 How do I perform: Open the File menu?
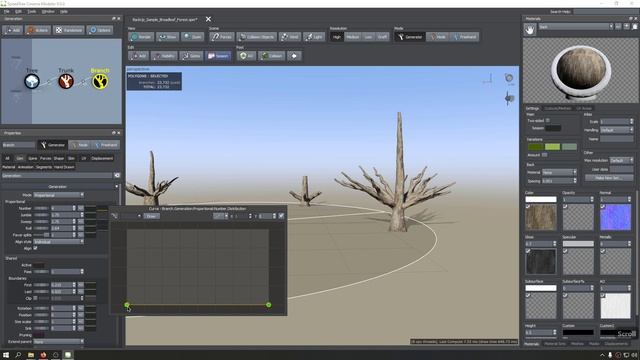click(x=7, y=11)
